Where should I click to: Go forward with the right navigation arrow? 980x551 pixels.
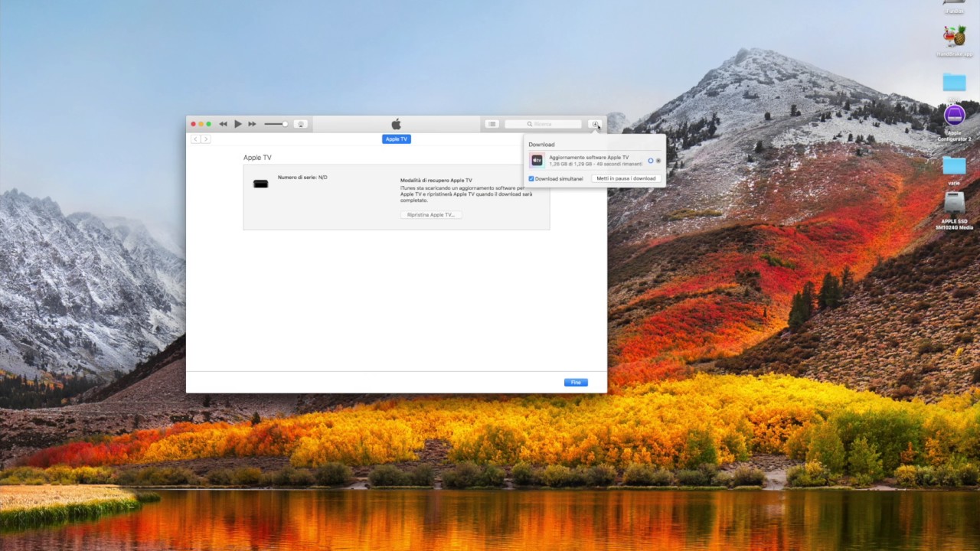click(x=205, y=139)
